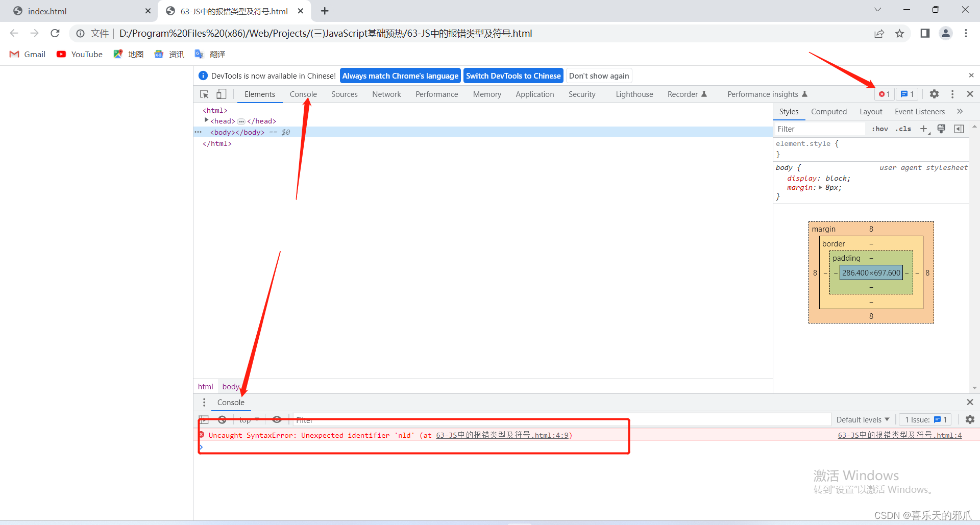Toggle computed styles sidebar icon
980x525 pixels.
pos(959,129)
